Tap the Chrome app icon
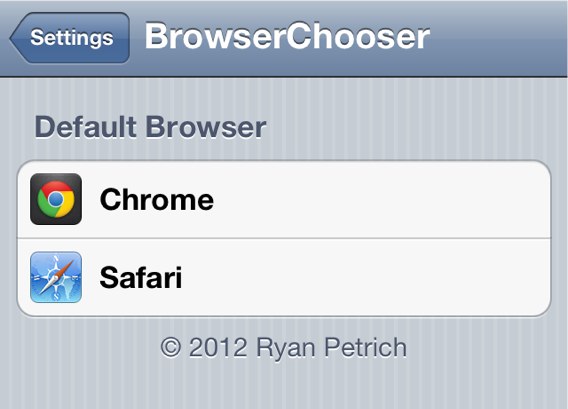Screen dimensions: 568x409 point(56,199)
